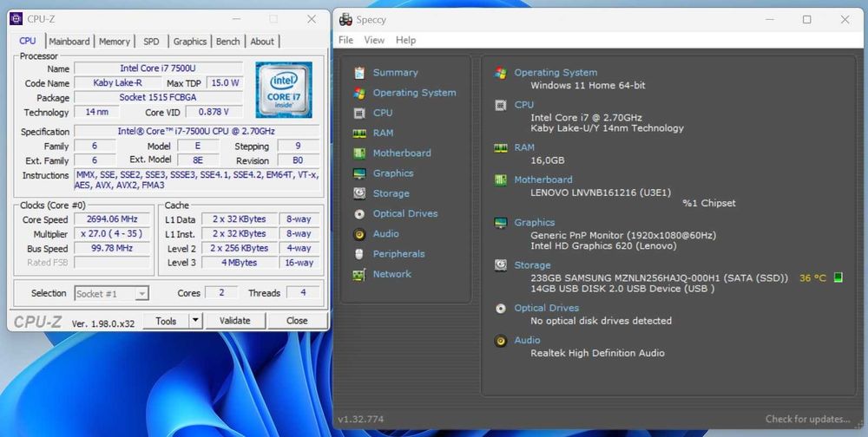Click the Close button at CPU-Z bottom
This screenshot has height=437, width=868.
(x=297, y=320)
